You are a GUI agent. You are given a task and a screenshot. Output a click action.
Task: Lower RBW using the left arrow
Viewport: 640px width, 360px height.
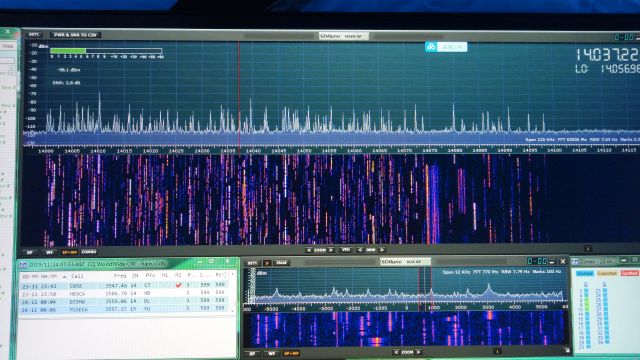tap(360, 249)
